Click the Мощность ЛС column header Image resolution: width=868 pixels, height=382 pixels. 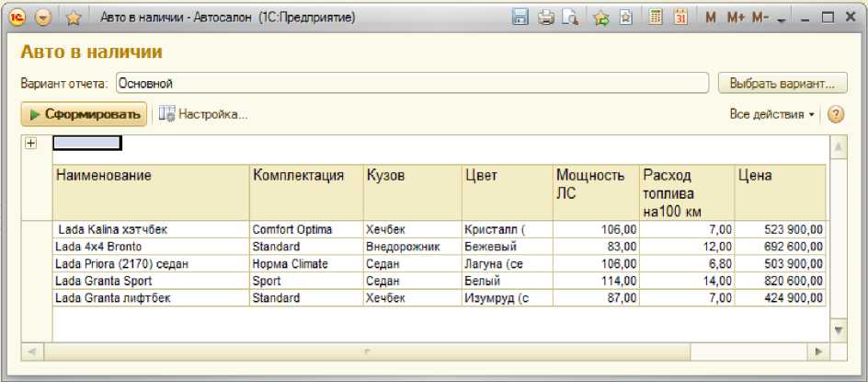tap(596, 192)
